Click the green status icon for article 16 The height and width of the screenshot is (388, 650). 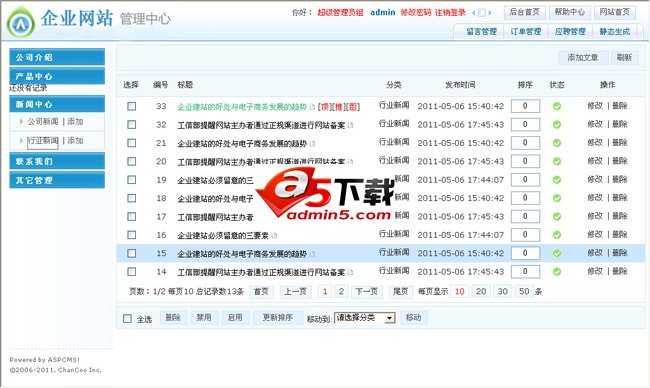[557, 235]
